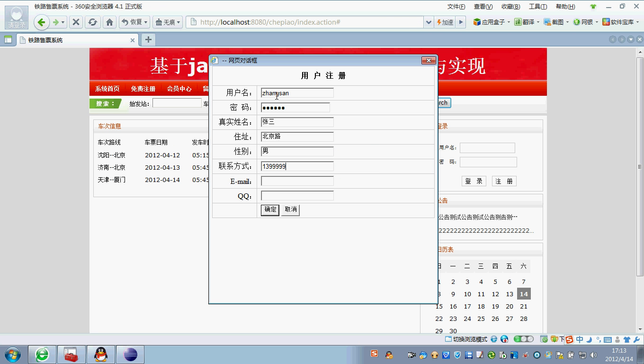Open the 恢复 restore dropdown
The width and height of the screenshot is (644, 364).
pyautogui.click(x=134, y=22)
